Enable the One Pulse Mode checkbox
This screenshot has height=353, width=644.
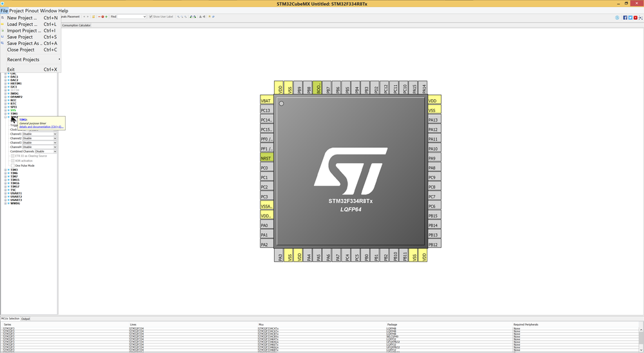13,166
